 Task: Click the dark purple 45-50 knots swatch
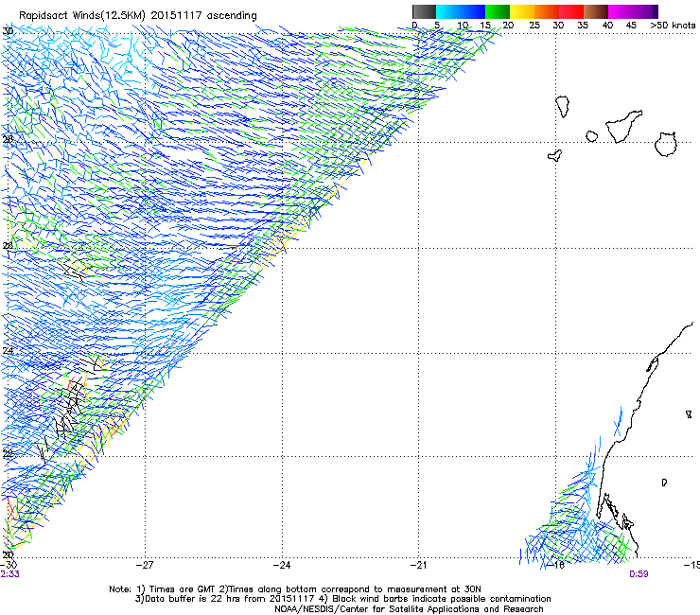pyautogui.click(x=645, y=11)
